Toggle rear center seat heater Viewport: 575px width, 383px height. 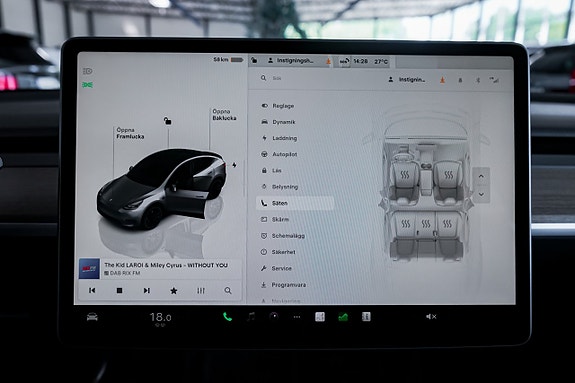tap(426, 223)
